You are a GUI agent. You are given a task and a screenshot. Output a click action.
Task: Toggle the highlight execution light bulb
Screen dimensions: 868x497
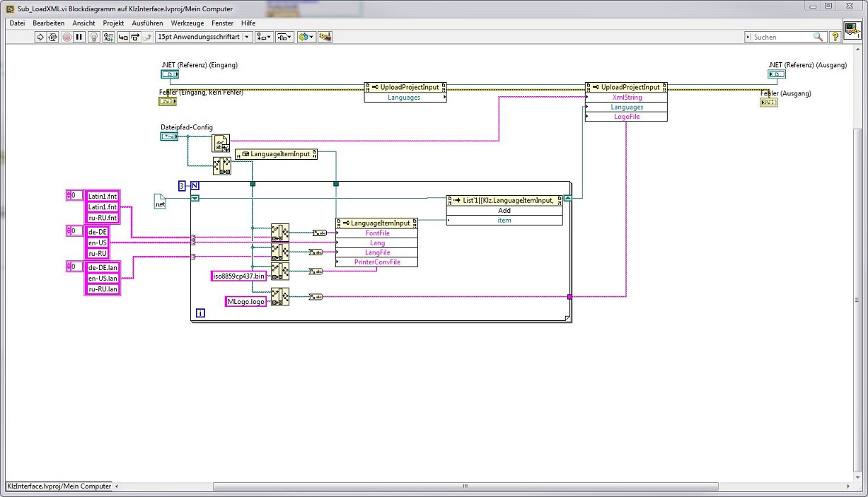click(93, 37)
